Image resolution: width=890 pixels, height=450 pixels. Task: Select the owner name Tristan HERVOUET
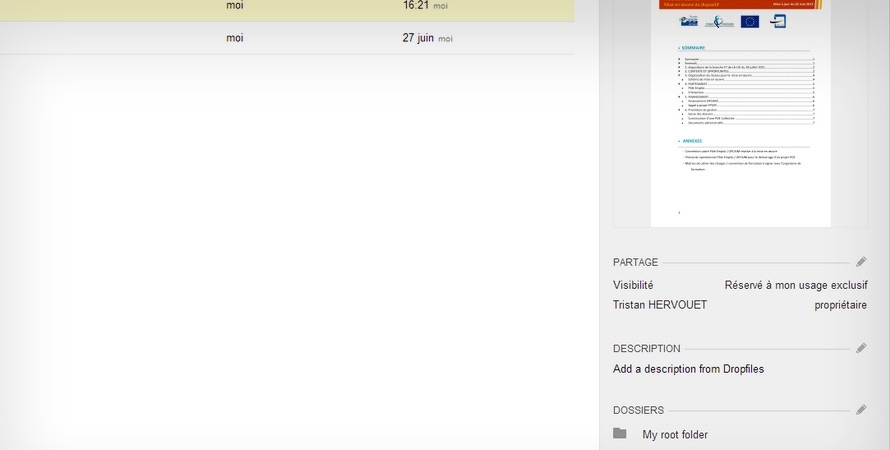(660, 305)
